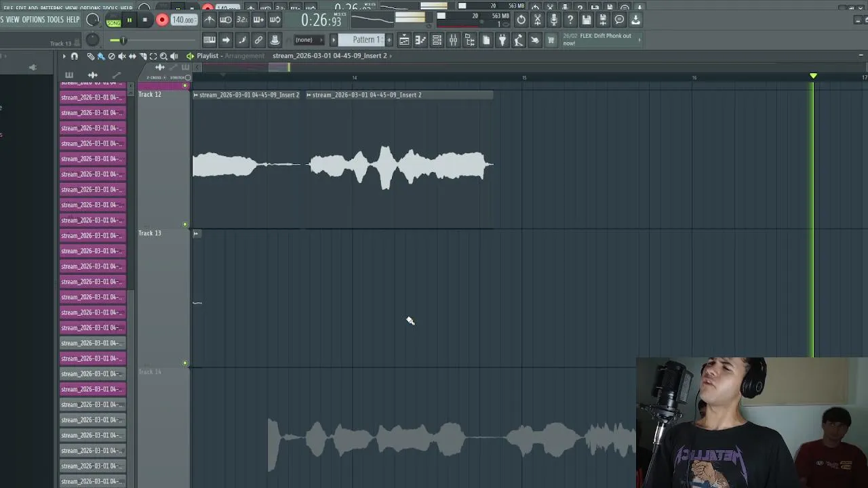This screenshot has width=868, height=488.
Task: Toggle Pattern/Song mode switch
Action: 113,21
